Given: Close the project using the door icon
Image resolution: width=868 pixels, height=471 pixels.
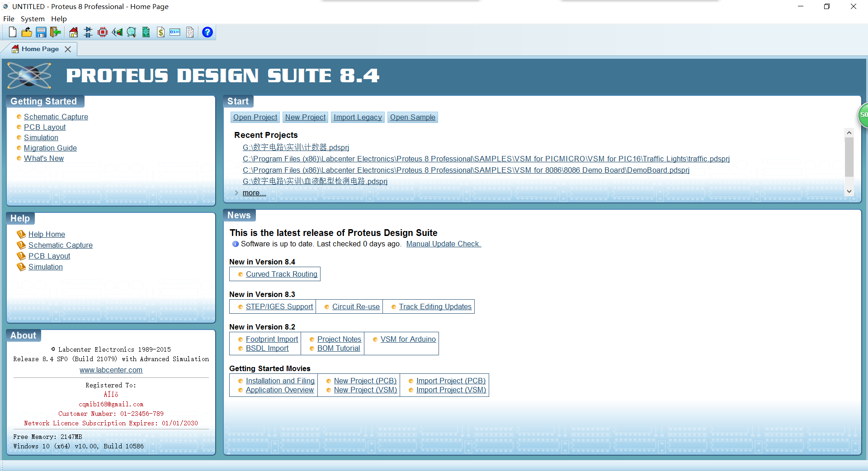Looking at the screenshot, I should (x=56, y=32).
